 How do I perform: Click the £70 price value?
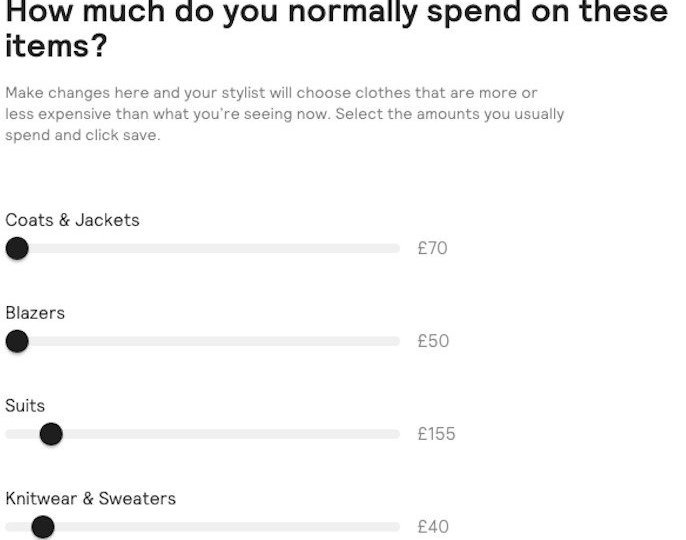432,248
